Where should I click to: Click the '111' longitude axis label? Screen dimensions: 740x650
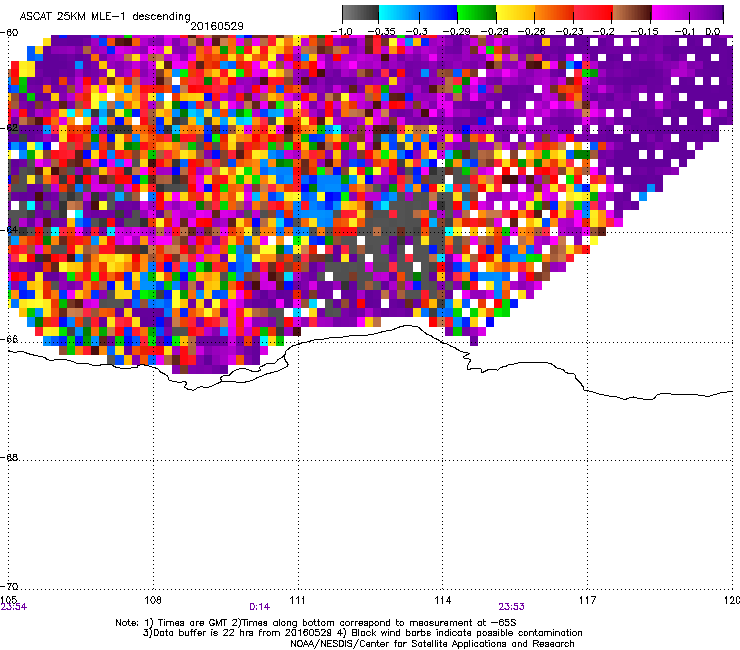pyautogui.click(x=297, y=600)
